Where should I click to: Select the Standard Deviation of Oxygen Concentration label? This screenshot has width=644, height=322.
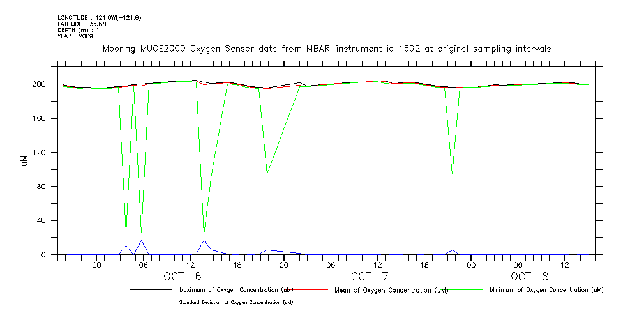[x=236, y=302]
